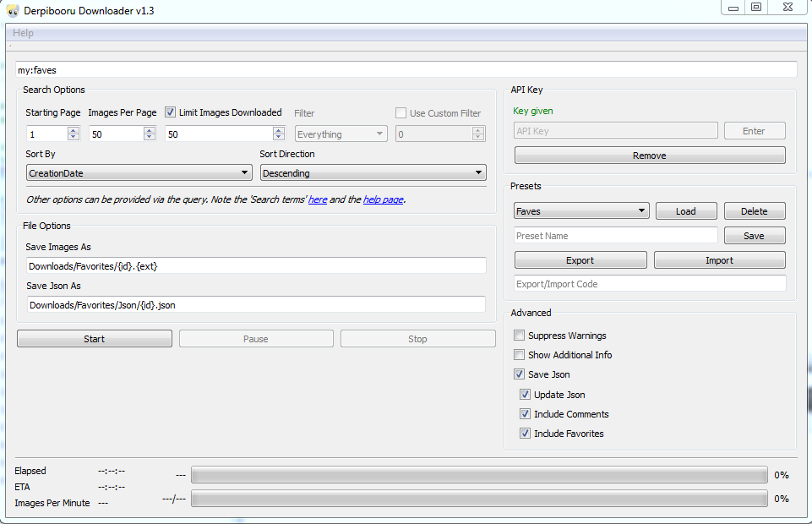Increase Images Per Page using up arrow

(x=150, y=130)
